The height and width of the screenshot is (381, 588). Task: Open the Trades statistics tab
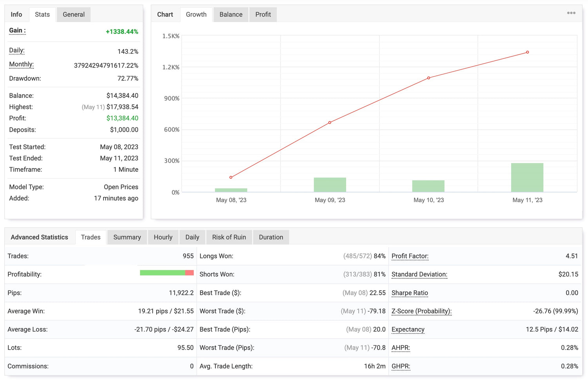click(91, 237)
